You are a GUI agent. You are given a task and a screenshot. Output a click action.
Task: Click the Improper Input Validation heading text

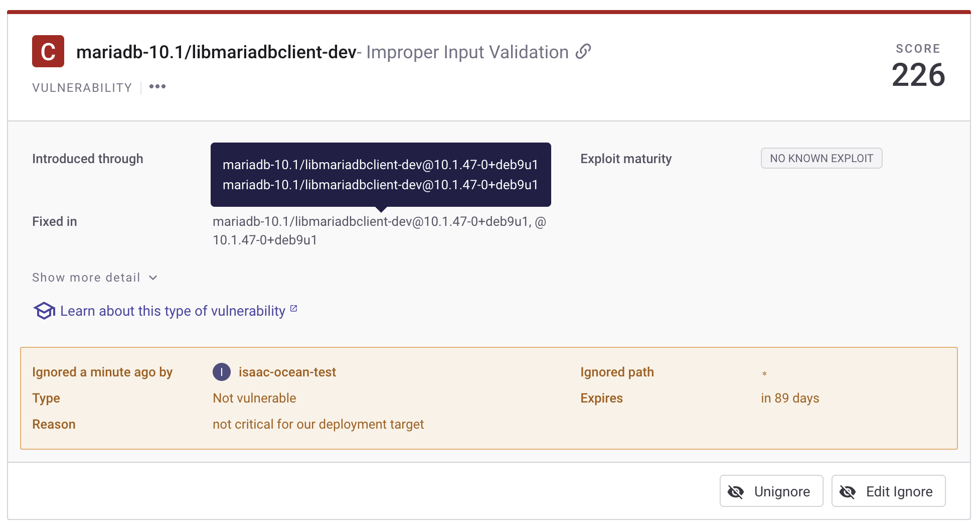(467, 52)
